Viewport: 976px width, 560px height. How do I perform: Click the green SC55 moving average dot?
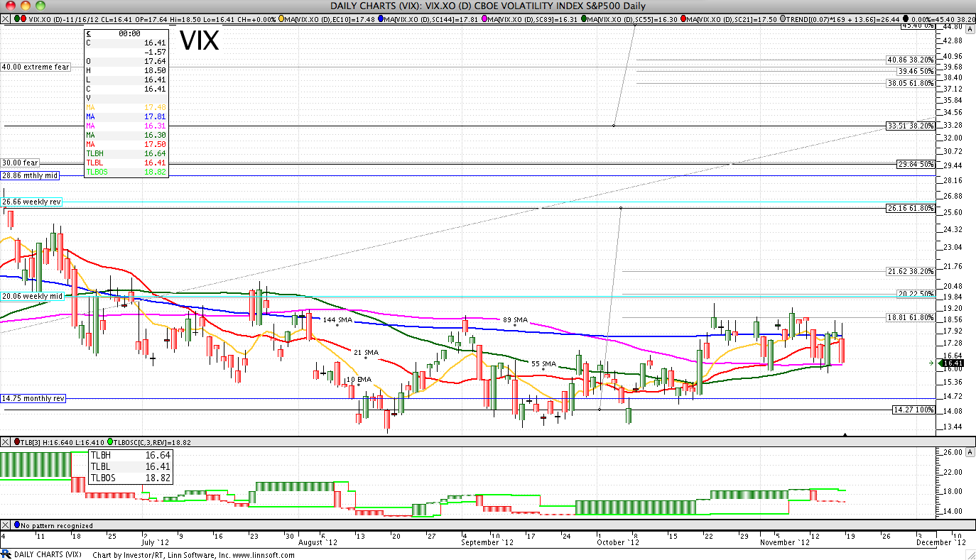(583, 18)
